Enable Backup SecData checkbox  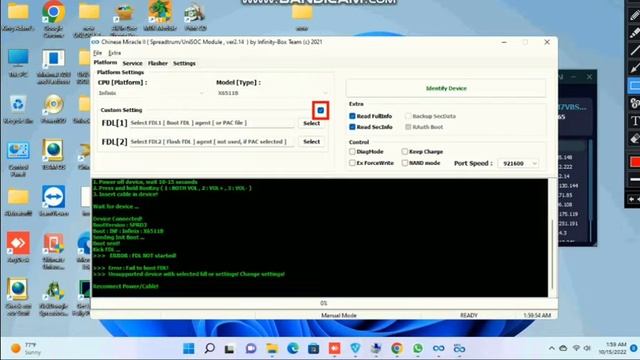[x=408, y=116]
